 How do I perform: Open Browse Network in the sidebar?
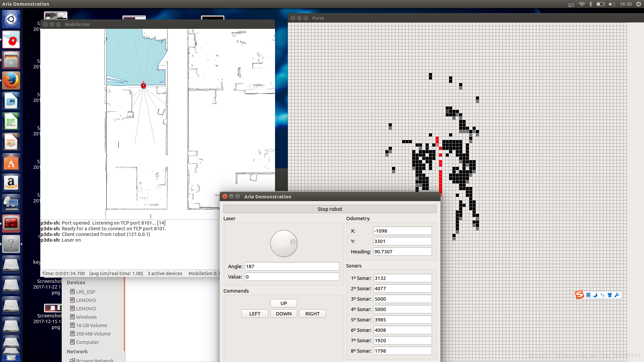95,360
